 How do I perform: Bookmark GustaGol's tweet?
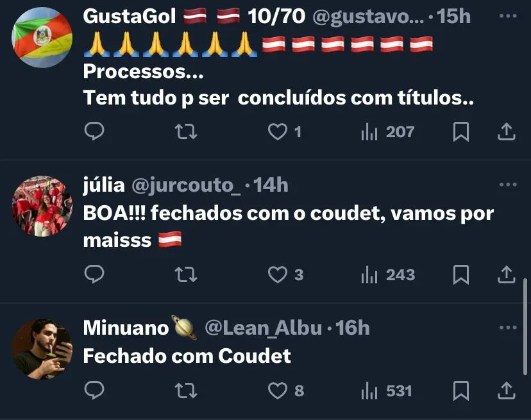(461, 131)
